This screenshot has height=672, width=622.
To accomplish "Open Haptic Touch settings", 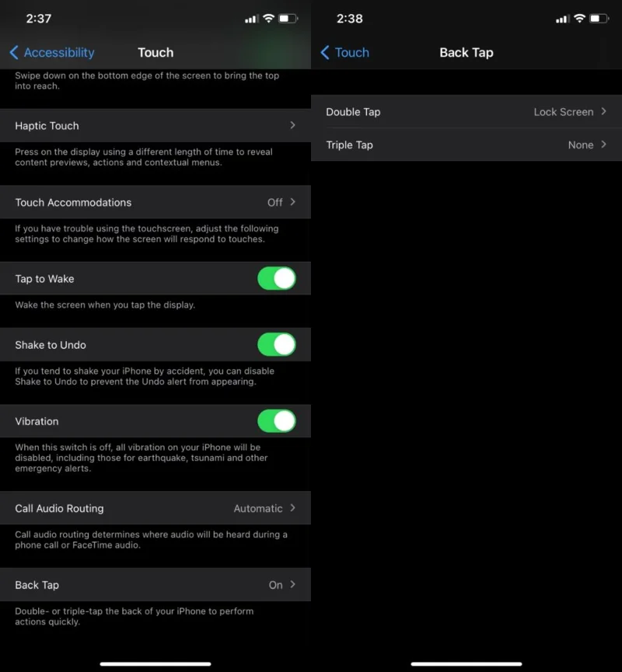I will tap(155, 126).
